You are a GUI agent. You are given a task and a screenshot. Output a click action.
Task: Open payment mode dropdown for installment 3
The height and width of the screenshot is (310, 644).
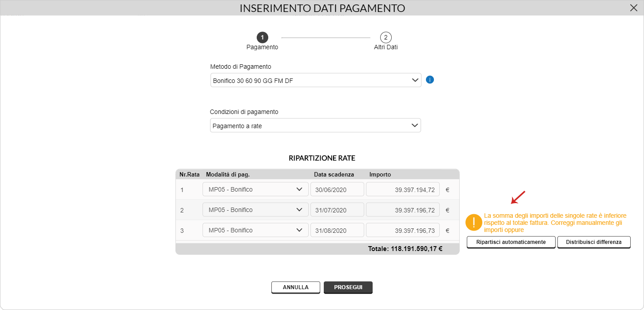[x=255, y=230]
